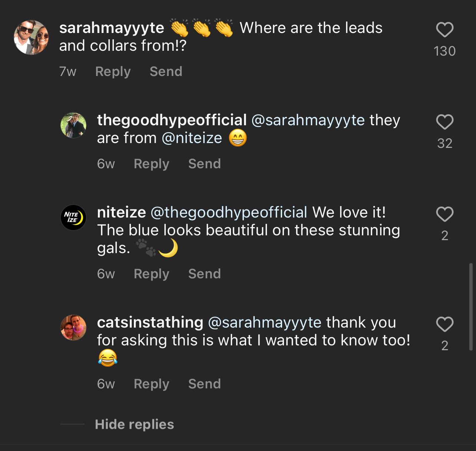This screenshot has height=451, width=476.
Task: Open catsinstathing's profile photo
Action: (73, 328)
